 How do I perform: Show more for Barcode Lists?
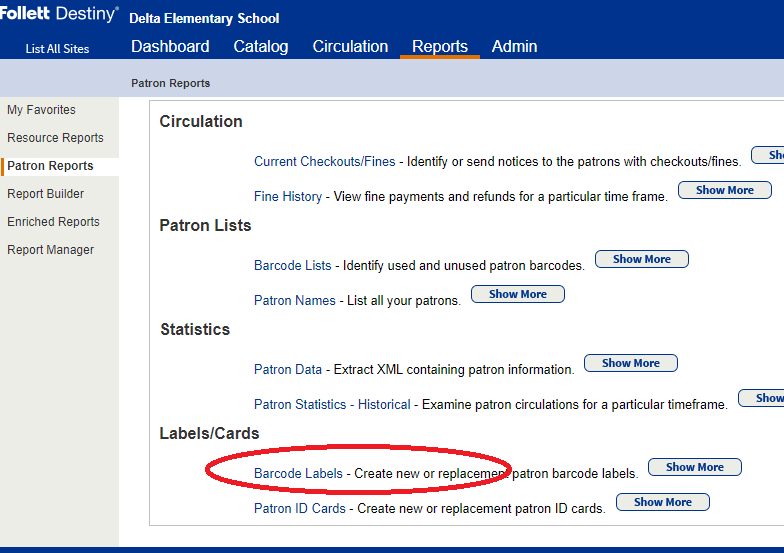(x=642, y=259)
